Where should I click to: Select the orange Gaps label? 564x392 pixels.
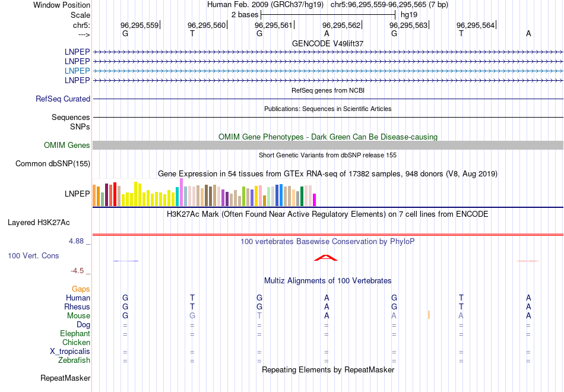[81, 289]
